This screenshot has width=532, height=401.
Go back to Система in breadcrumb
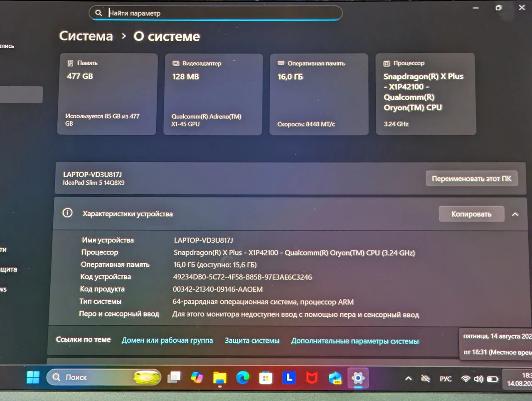86,36
